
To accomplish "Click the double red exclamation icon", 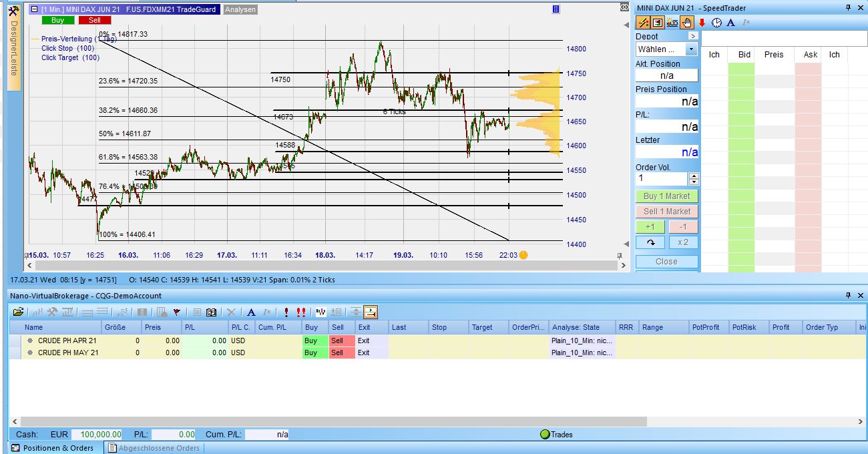I will [301, 312].
